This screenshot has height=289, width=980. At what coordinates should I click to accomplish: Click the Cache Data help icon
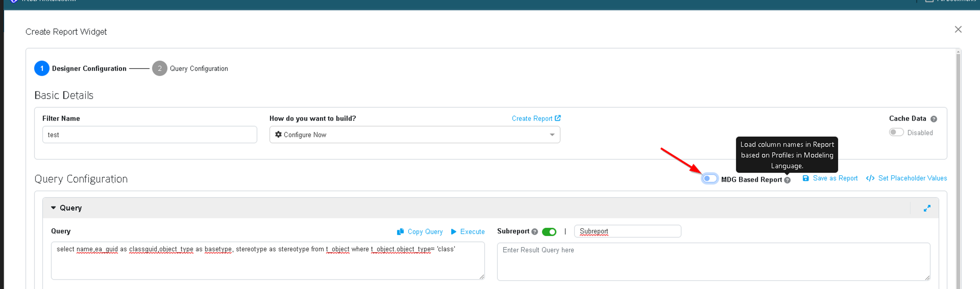pos(934,119)
